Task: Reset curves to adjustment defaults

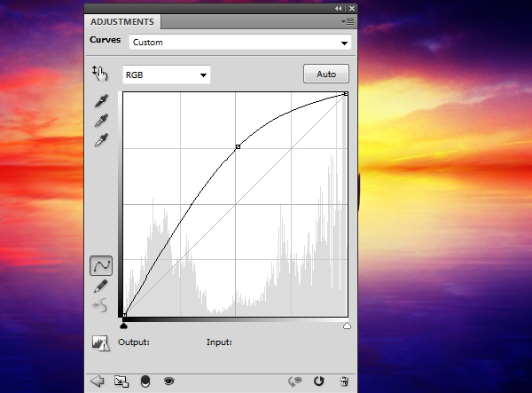Action: click(318, 381)
